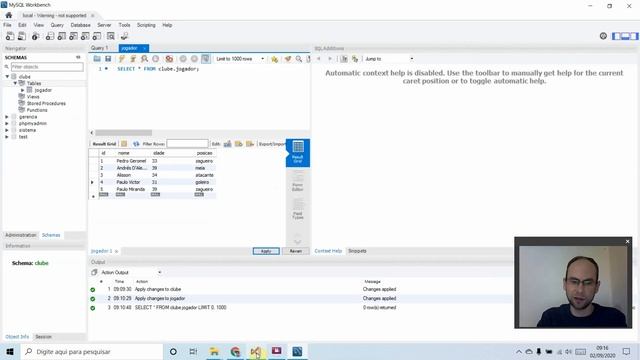Open the home screen tab icon
Screen dimensions: 640x360
(x=9, y=15)
